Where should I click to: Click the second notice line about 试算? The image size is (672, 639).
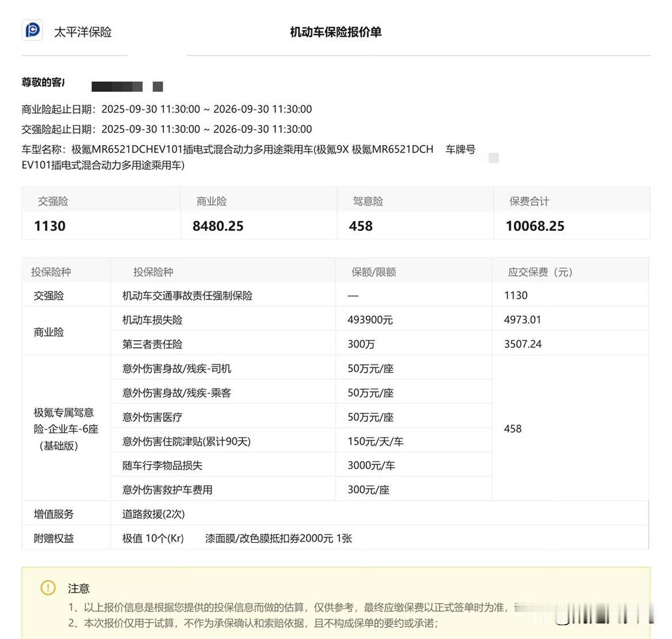pos(253,623)
